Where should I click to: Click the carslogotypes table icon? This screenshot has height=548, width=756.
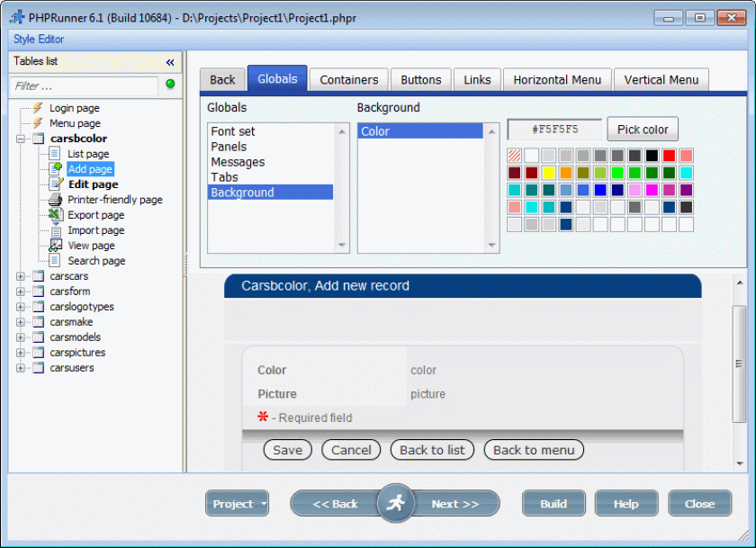coord(39,307)
